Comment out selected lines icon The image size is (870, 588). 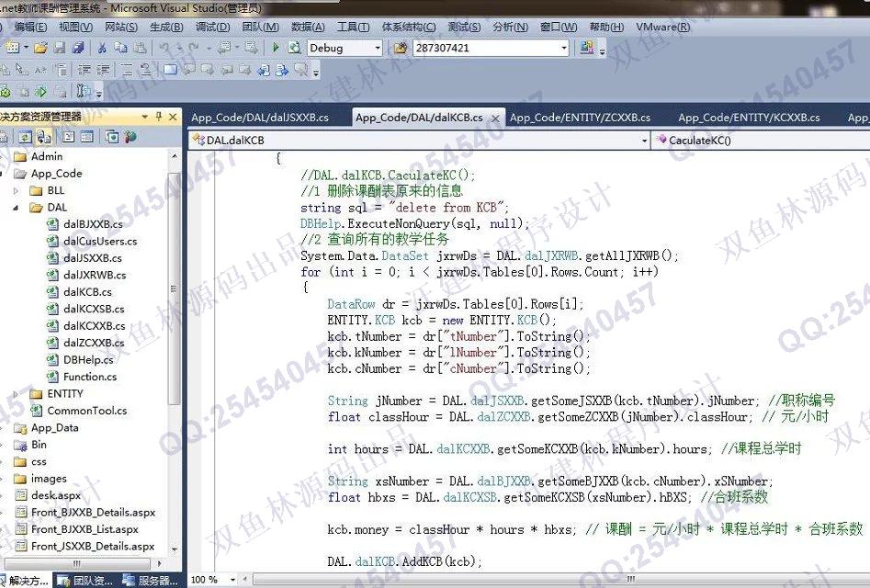pos(127,70)
